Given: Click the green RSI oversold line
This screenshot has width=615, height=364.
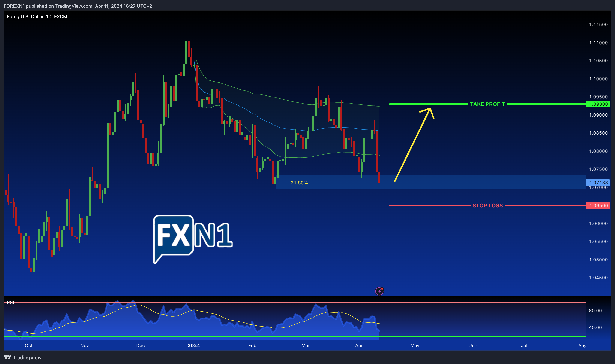Looking at the screenshot, I should tap(295, 336).
